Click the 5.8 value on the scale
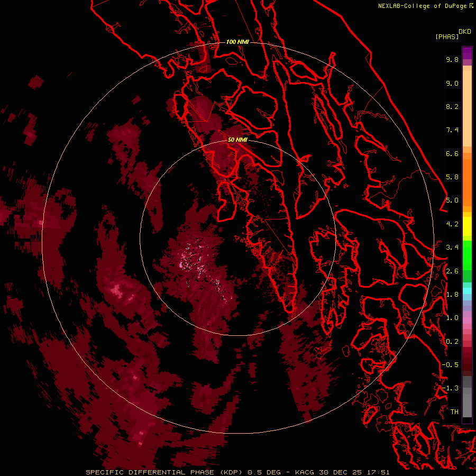 point(452,177)
